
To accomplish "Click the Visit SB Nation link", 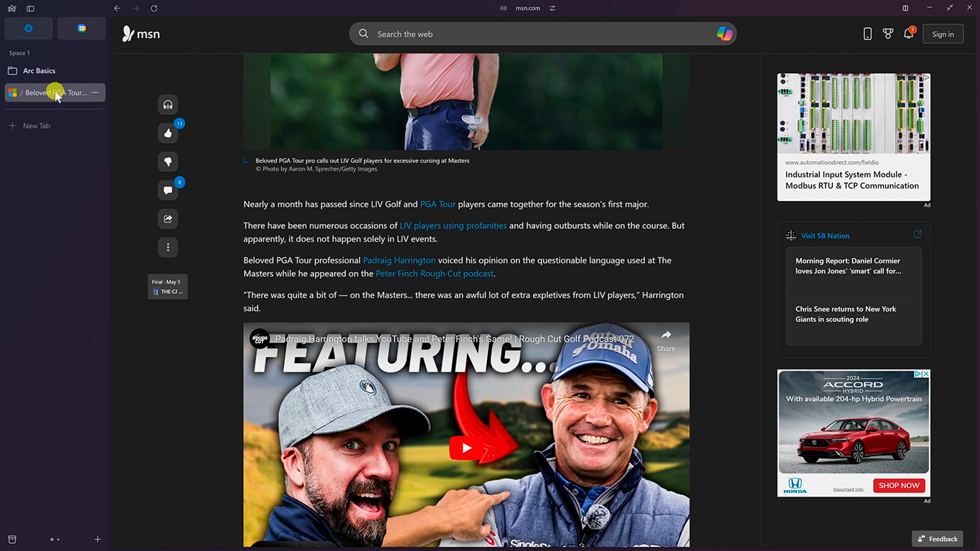I will click(825, 235).
